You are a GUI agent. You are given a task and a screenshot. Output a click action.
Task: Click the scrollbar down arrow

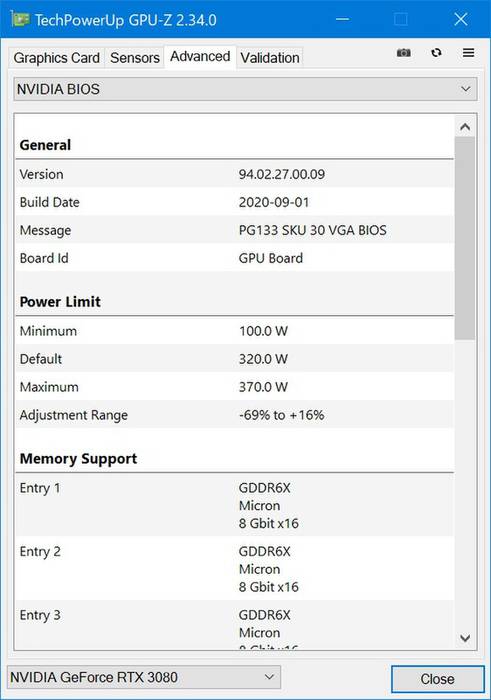[465, 638]
